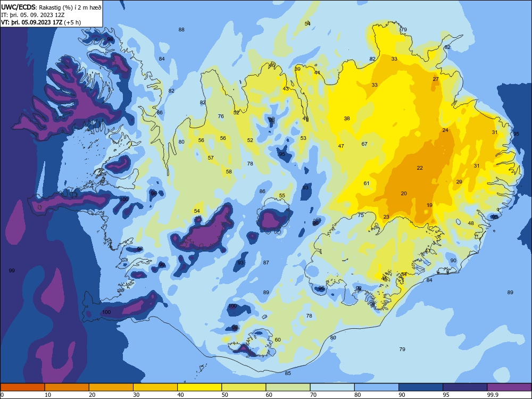Select the map value 53
Image resolution: width=532 pixels, height=399 pixels.
click(303, 138)
